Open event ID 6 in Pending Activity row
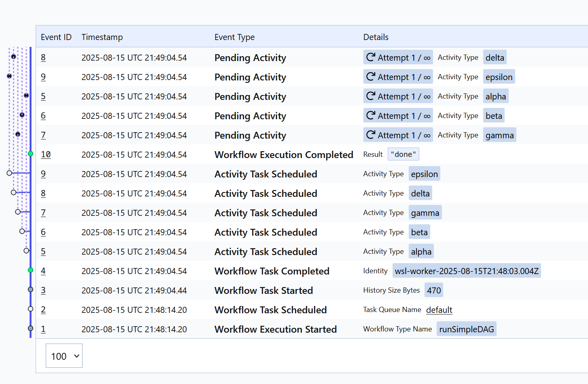588x384 pixels. pyautogui.click(x=43, y=116)
